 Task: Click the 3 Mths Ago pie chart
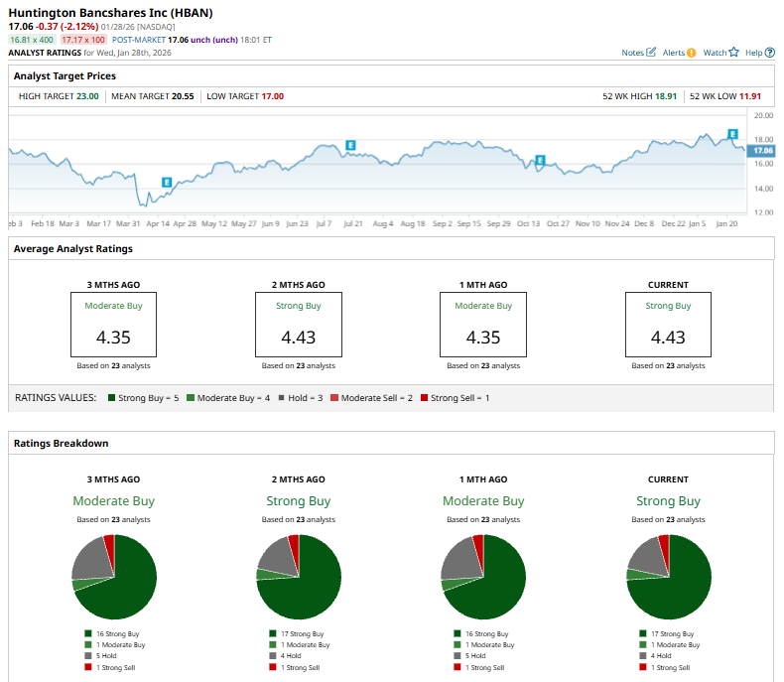pos(114,577)
